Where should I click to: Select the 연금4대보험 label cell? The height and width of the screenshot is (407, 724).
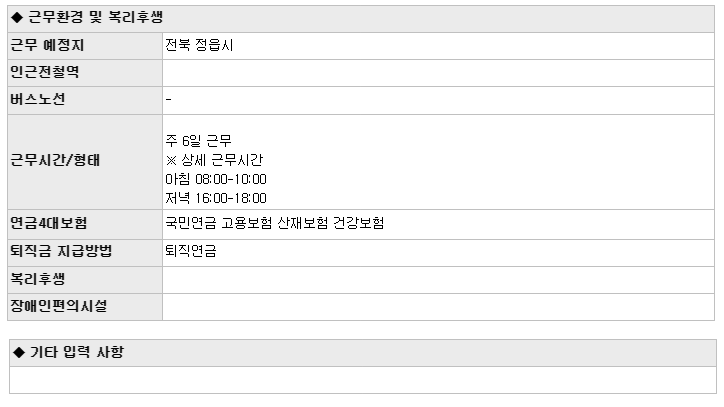click(x=85, y=224)
